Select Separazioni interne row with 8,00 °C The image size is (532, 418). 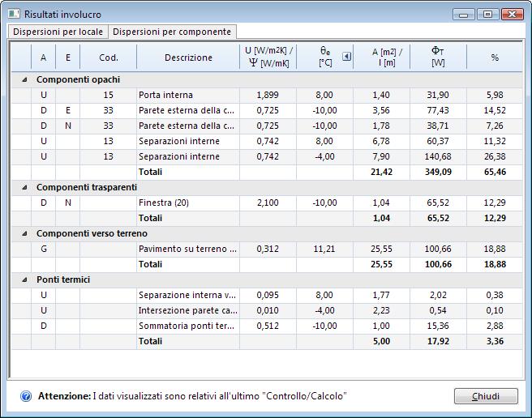(x=267, y=141)
